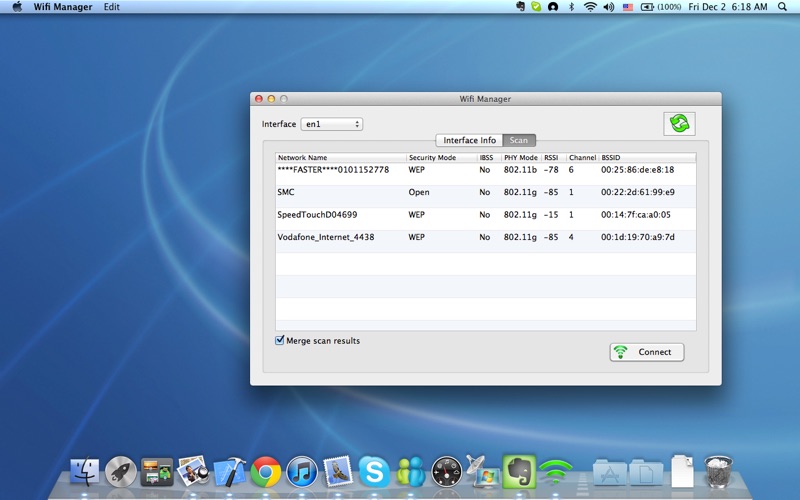The height and width of the screenshot is (500, 800).
Task: Click the green Wifi Manager dock icon
Action: click(553, 470)
